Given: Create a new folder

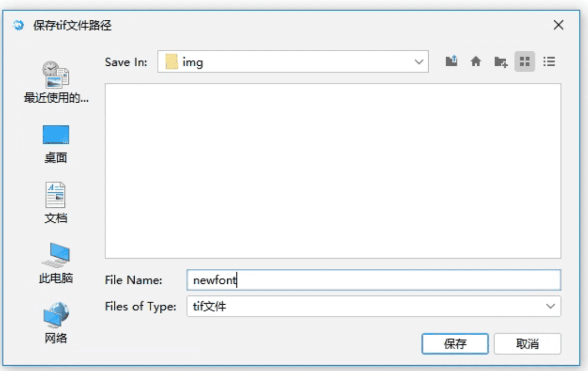Looking at the screenshot, I should pyautogui.click(x=500, y=61).
